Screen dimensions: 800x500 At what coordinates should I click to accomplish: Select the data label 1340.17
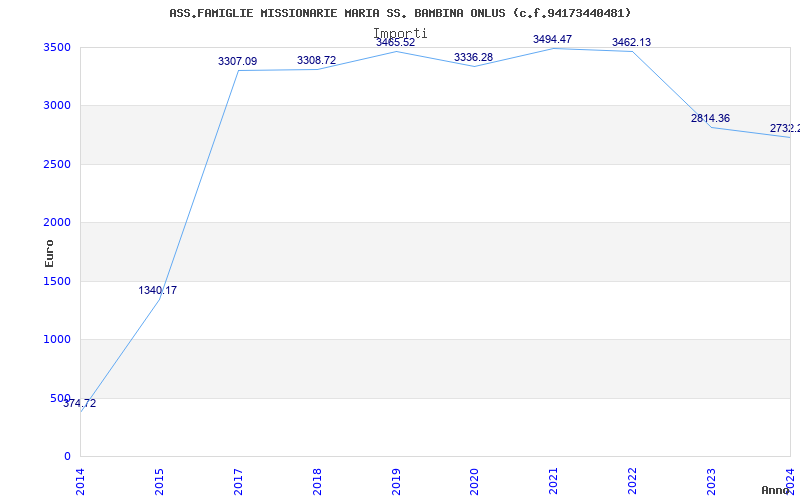coord(158,290)
